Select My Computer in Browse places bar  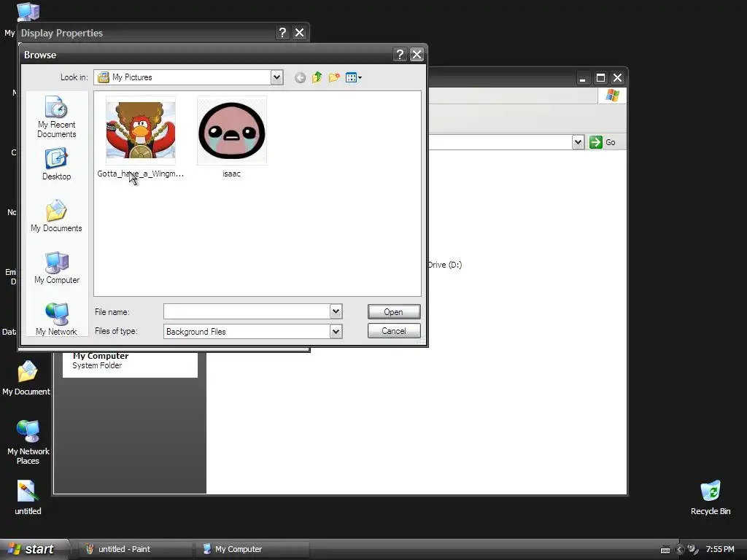pos(56,268)
